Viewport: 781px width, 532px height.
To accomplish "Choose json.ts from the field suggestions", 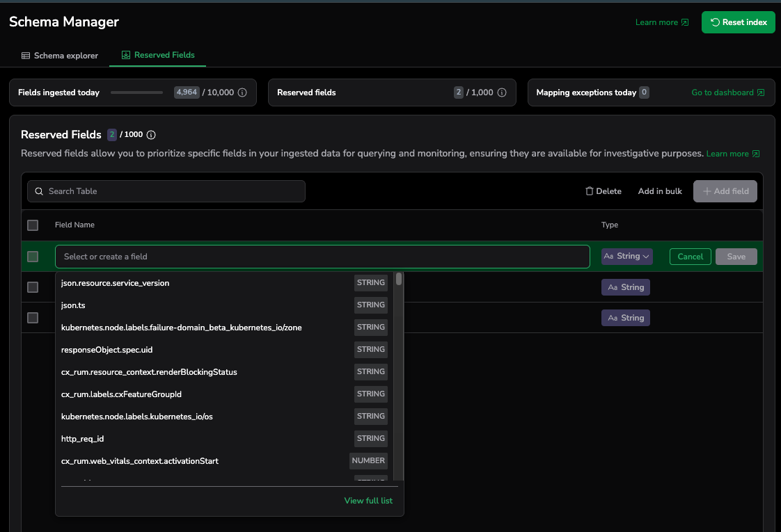I will (x=73, y=305).
